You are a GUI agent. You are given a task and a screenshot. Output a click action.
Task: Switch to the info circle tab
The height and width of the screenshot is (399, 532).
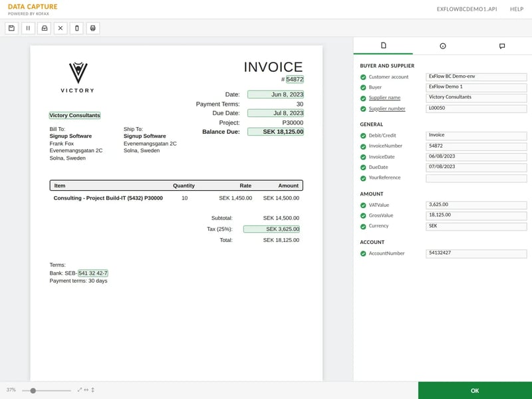[443, 46]
